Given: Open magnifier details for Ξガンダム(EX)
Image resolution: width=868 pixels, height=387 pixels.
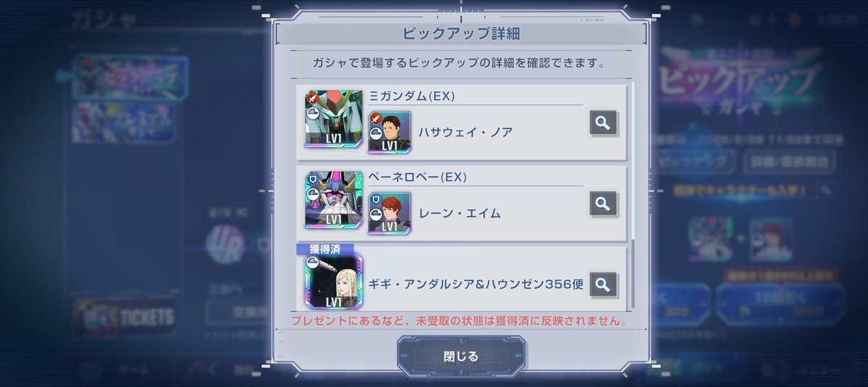Looking at the screenshot, I should pyautogui.click(x=603, y=123).
